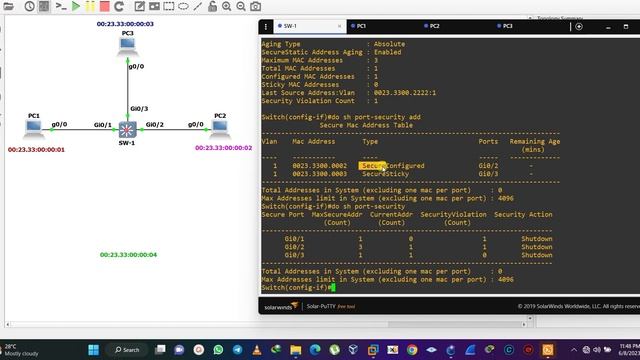
Task: Switch to the PC2 terminal tab
Action: (434, 26)
